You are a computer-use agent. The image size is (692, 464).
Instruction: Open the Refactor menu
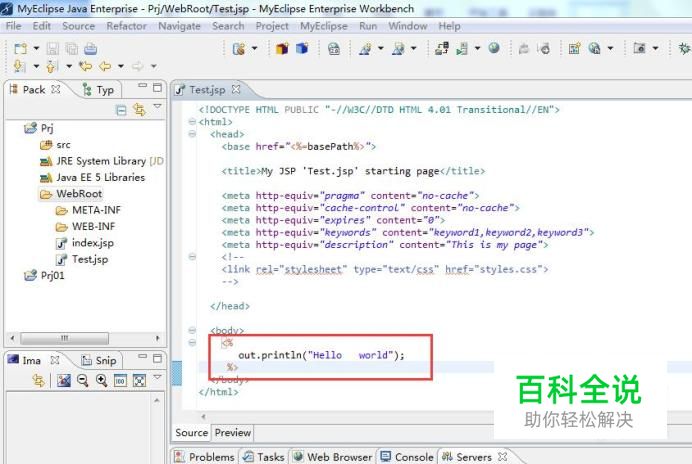click(126, 26)
